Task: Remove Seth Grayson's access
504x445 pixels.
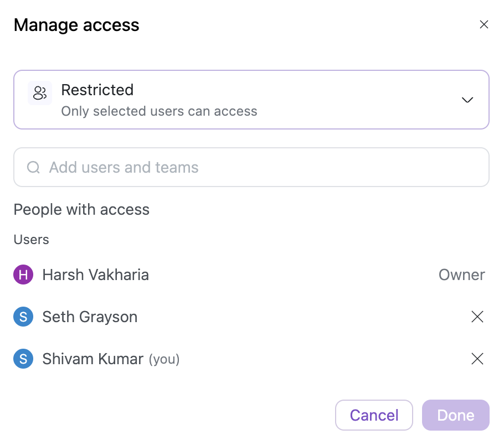Action: (477, 317)
